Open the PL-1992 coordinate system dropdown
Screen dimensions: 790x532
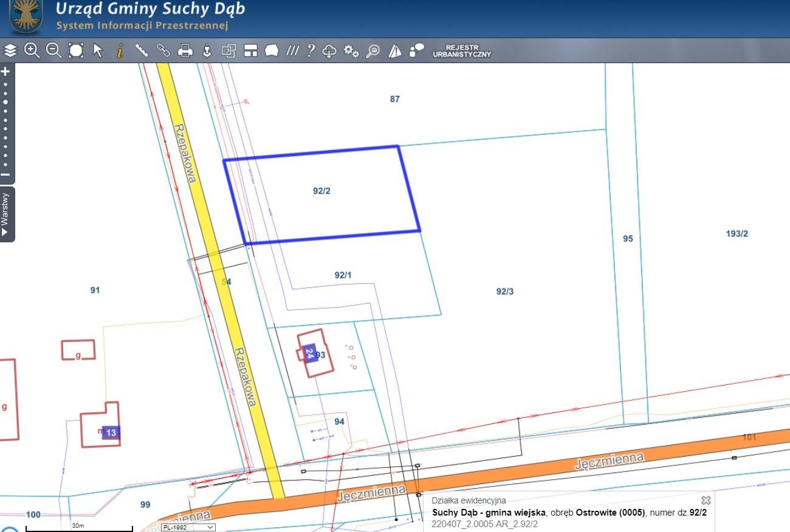tap(188, 527)
